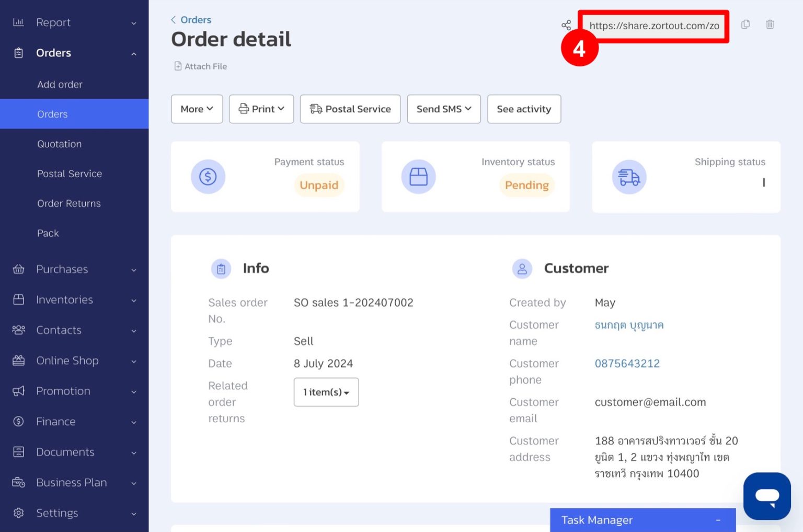Expand the Print options dropdown
Screen dimensions: 803x532
coord(261,109)
